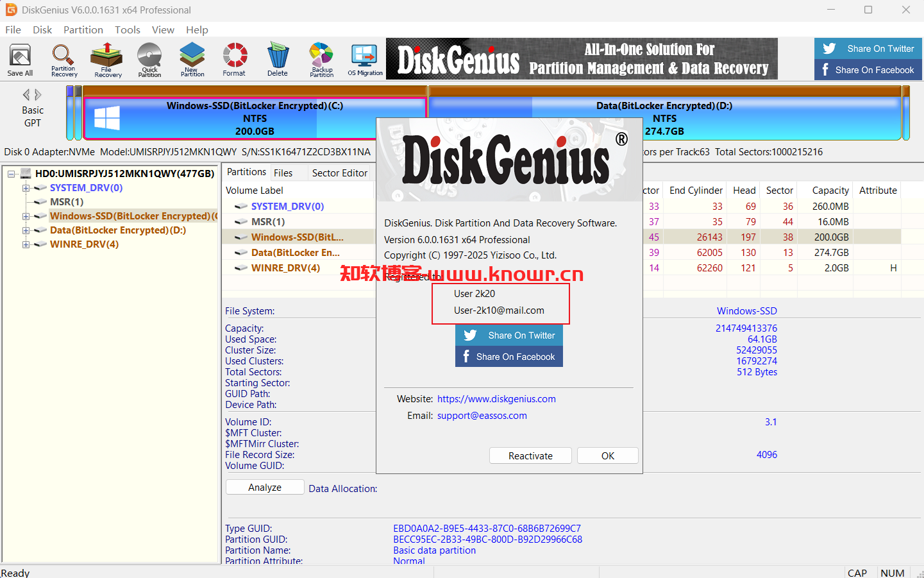
Task: Click the Sector column header
Action: point(779,191)
